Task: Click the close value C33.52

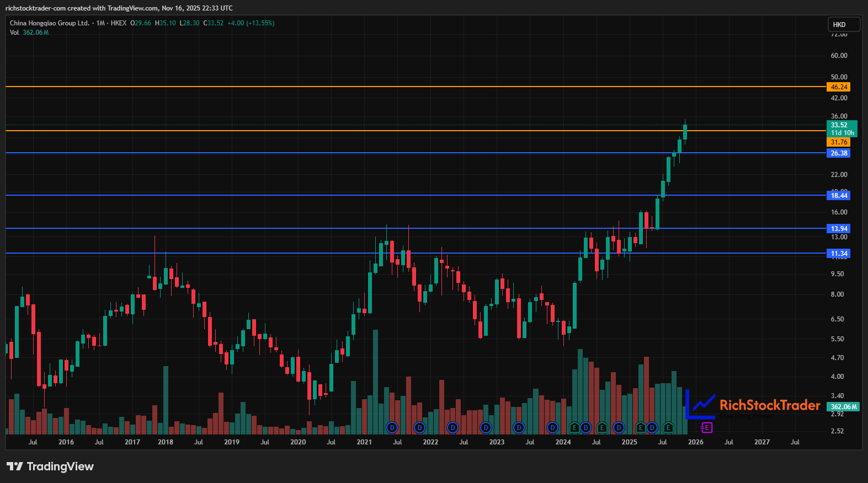Action: point(214,23)
